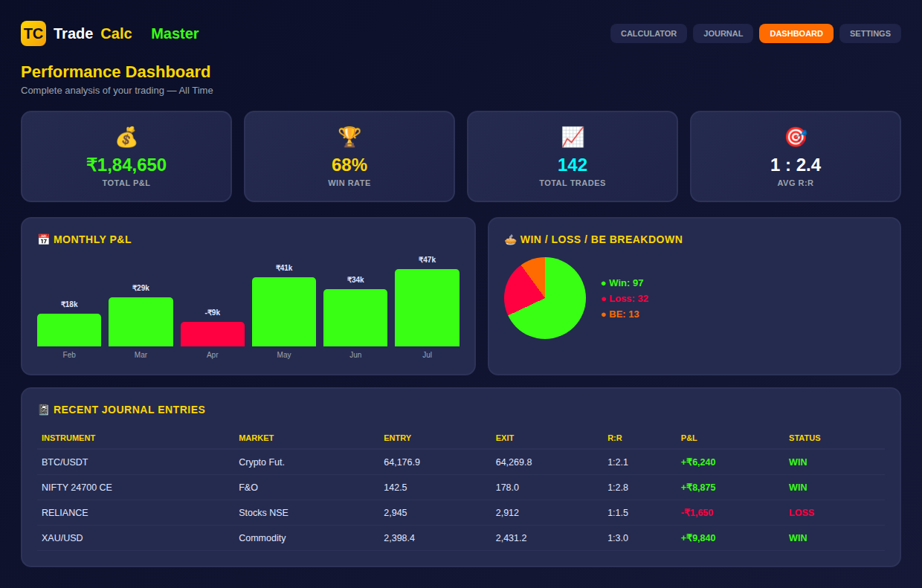Click the TC logo icon
922x588 pixels.
[x=33, y=33]
